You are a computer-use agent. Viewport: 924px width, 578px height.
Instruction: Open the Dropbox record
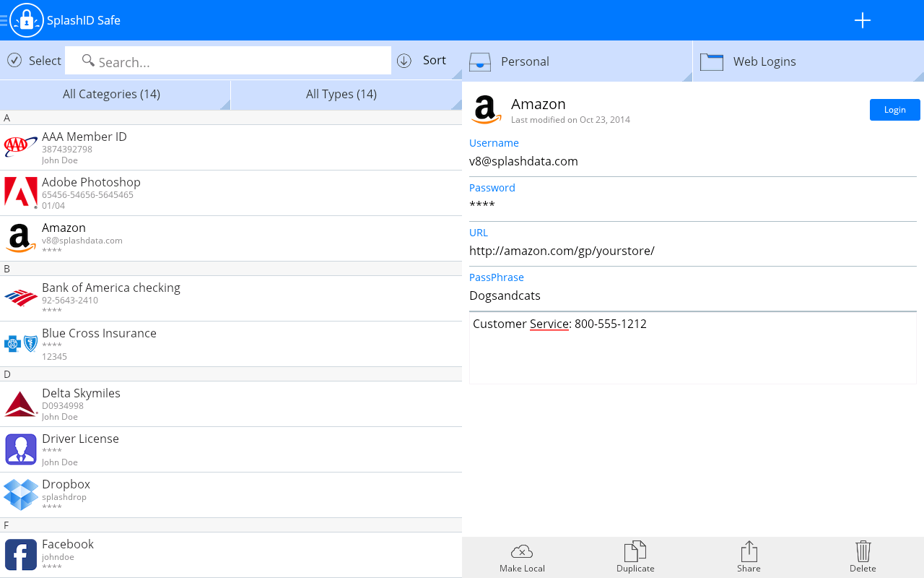(x=231, y=495)
